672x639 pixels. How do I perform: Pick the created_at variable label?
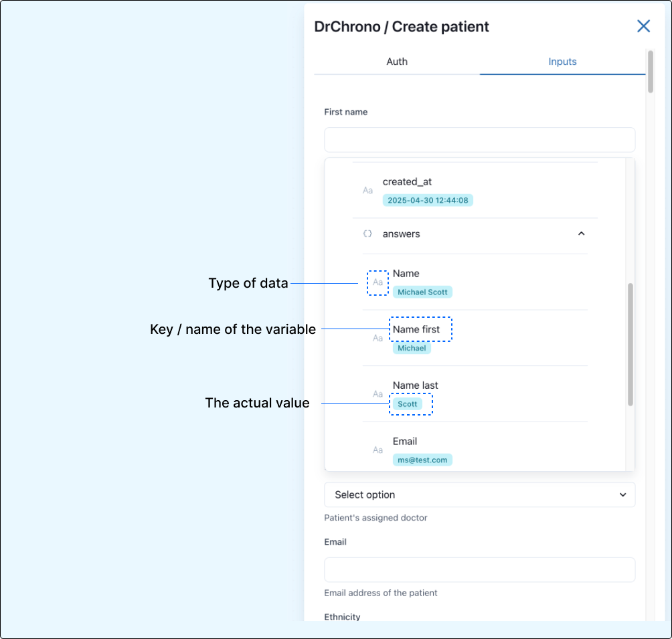[x=407, y=182]
